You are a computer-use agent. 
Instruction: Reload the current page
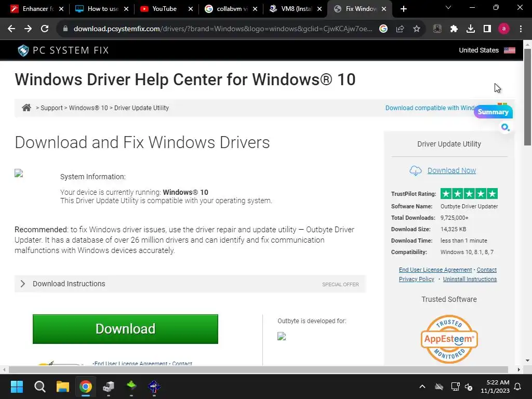45,29
